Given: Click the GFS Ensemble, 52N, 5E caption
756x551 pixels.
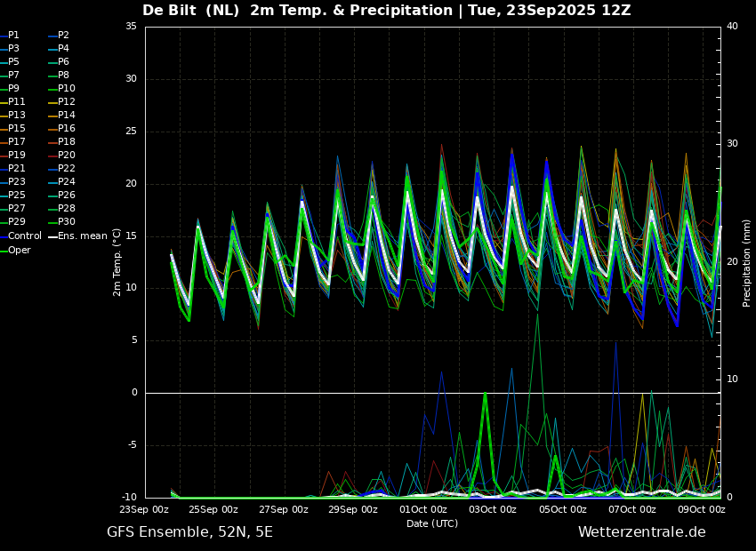Looking at the screenshot, I should pyautogui.click(x=189, y=532).
